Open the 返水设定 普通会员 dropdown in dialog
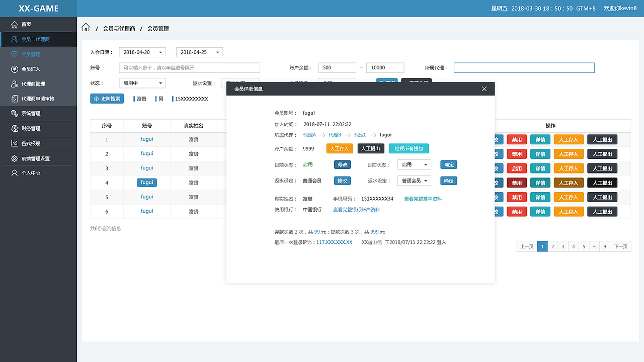 414,180
